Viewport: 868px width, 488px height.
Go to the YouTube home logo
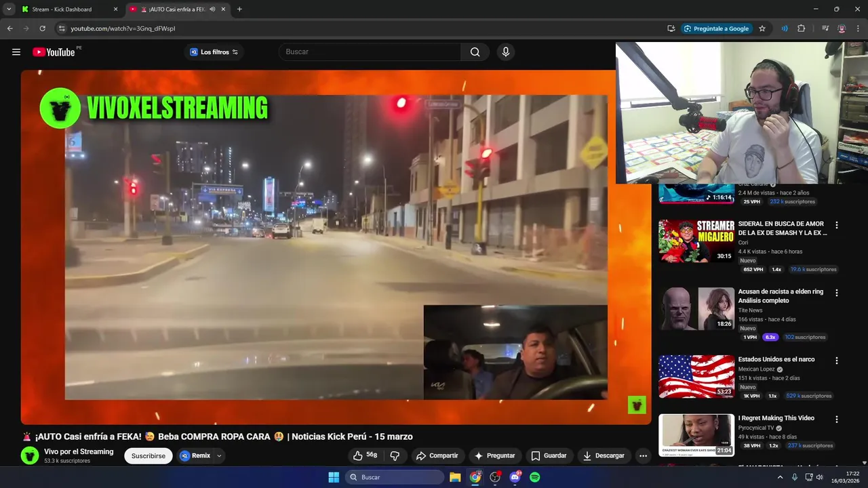click(54, 52)
